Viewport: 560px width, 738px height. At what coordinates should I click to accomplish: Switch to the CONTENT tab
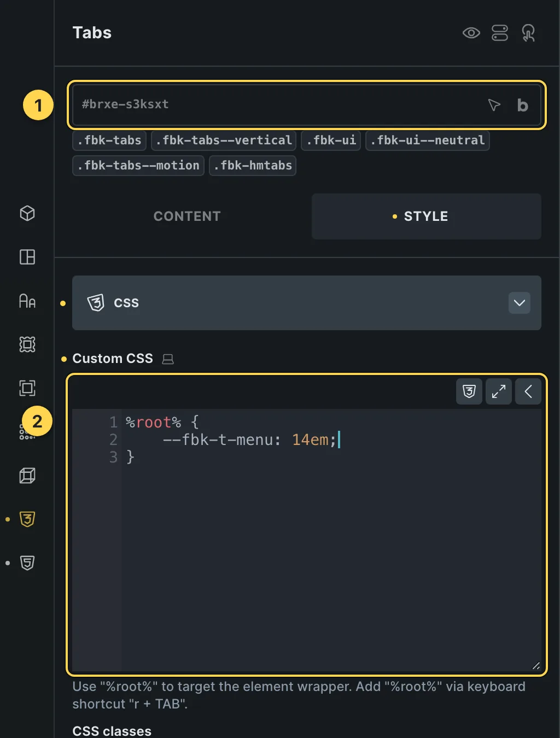coord(187,216)
